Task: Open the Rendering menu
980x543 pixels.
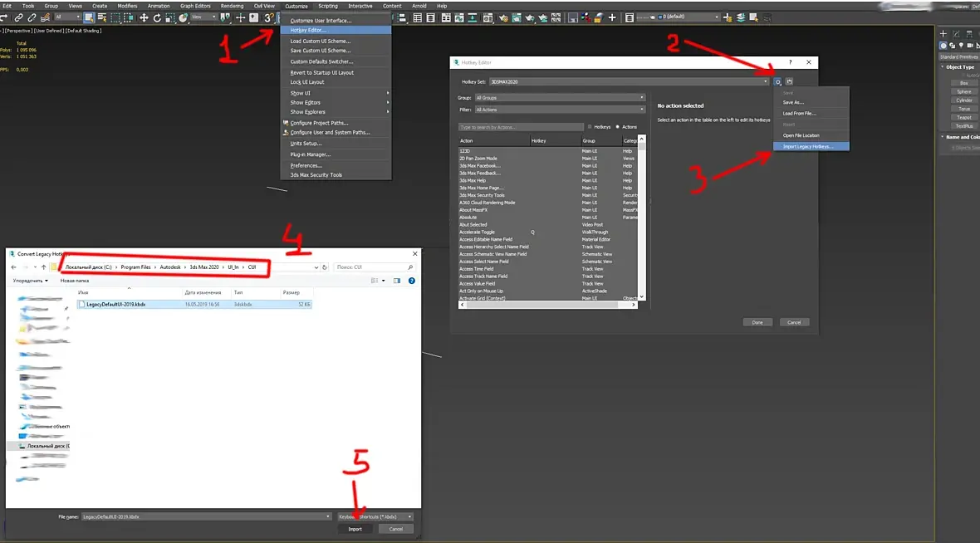Action: (232, 6)
